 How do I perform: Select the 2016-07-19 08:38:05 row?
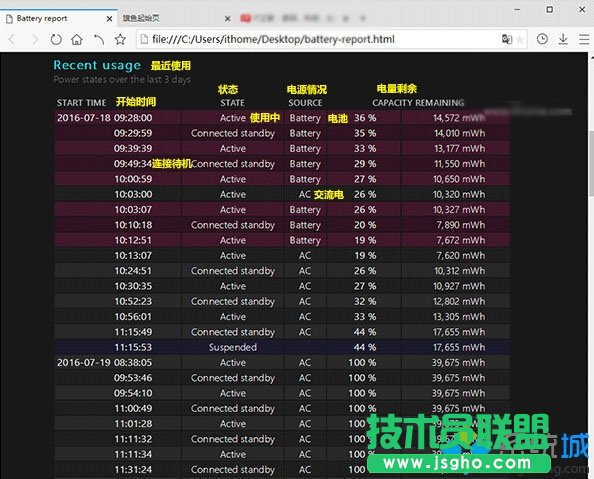coord(282,363)
